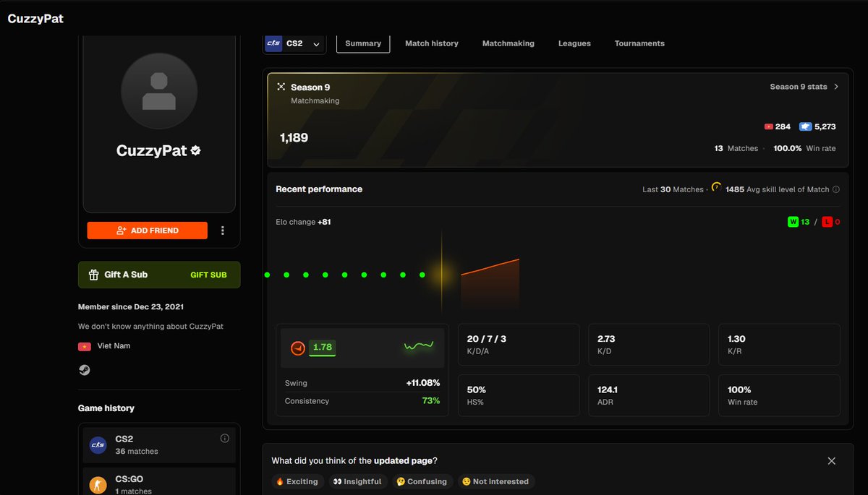
Task: Open the Match history tab
Action: point(432,43)
